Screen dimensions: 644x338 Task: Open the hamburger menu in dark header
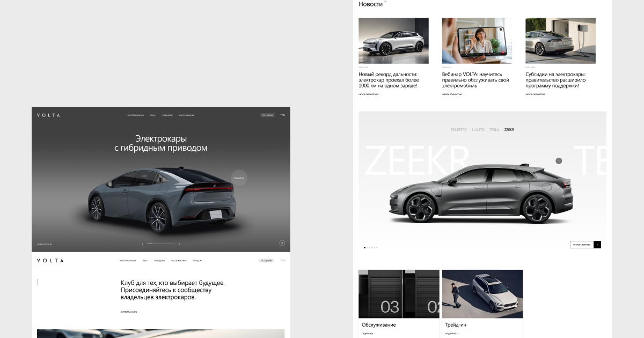282,115
